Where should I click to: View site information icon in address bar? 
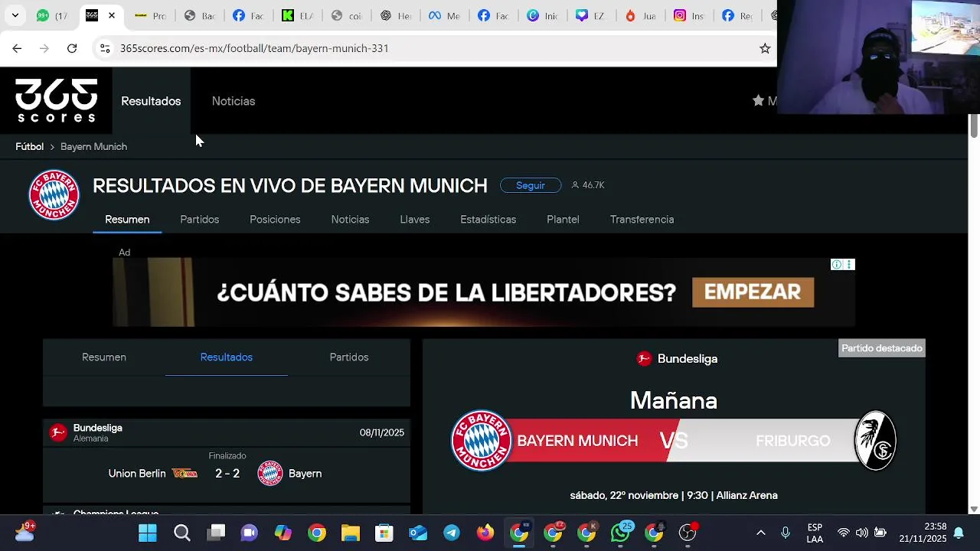[105, 48]
